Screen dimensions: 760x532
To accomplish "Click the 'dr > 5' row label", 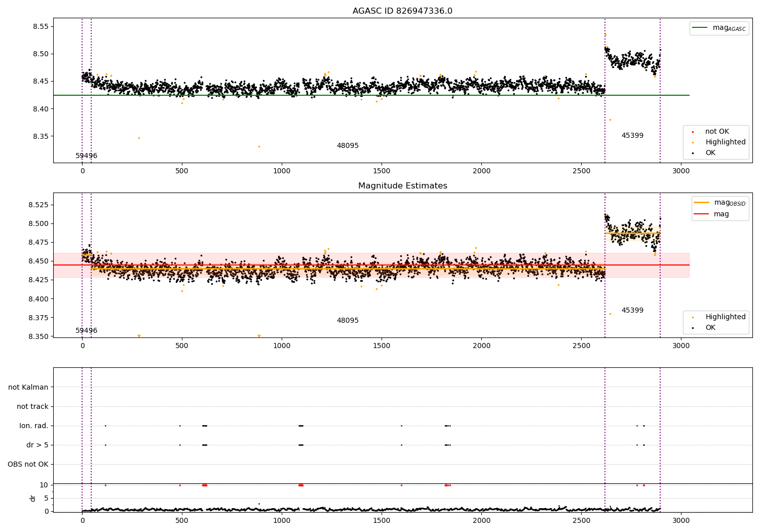I will click(x=37, y=445).
